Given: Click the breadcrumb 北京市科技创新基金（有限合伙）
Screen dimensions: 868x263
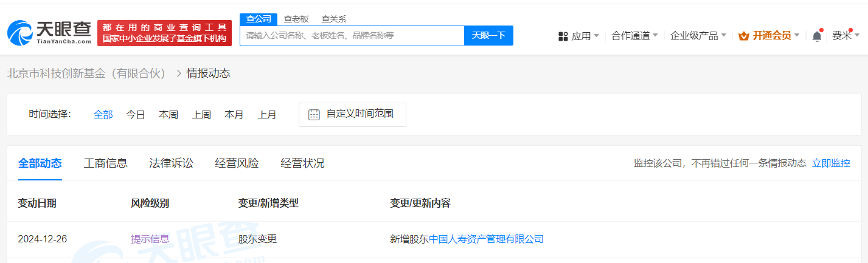Looking at the screenshot, I should (87, 73).
